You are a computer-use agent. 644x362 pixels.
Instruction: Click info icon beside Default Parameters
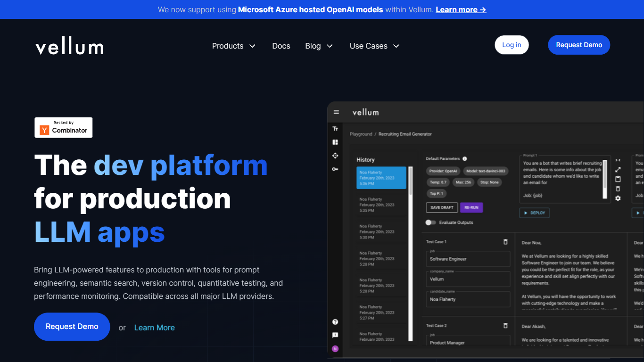465,159
